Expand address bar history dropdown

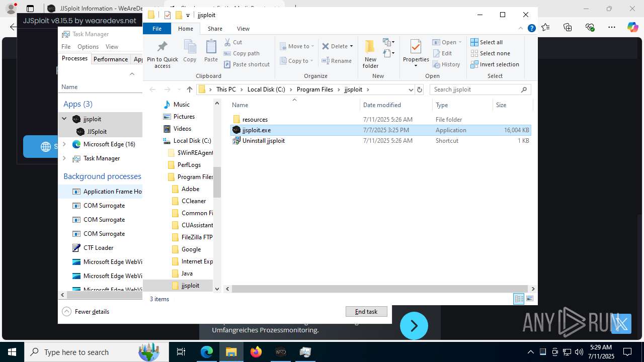tap(411, 89)
